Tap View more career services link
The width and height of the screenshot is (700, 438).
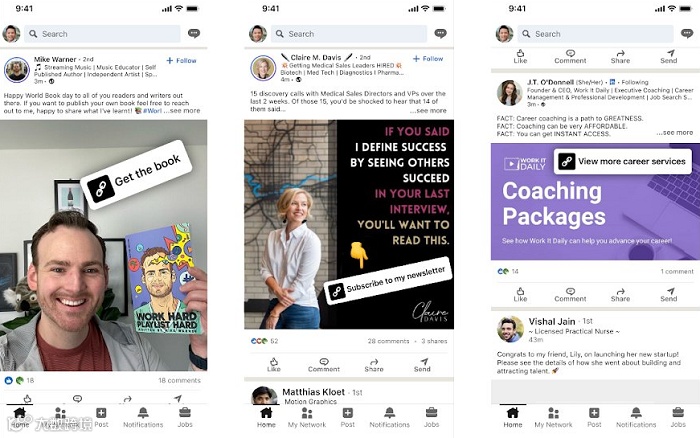pyautogui.click(x=623, y=161)
